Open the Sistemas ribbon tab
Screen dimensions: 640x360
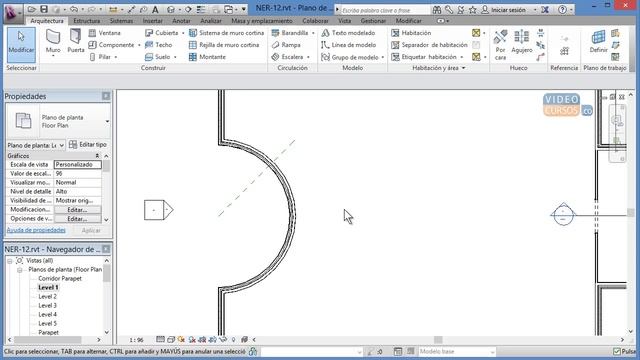121,21
